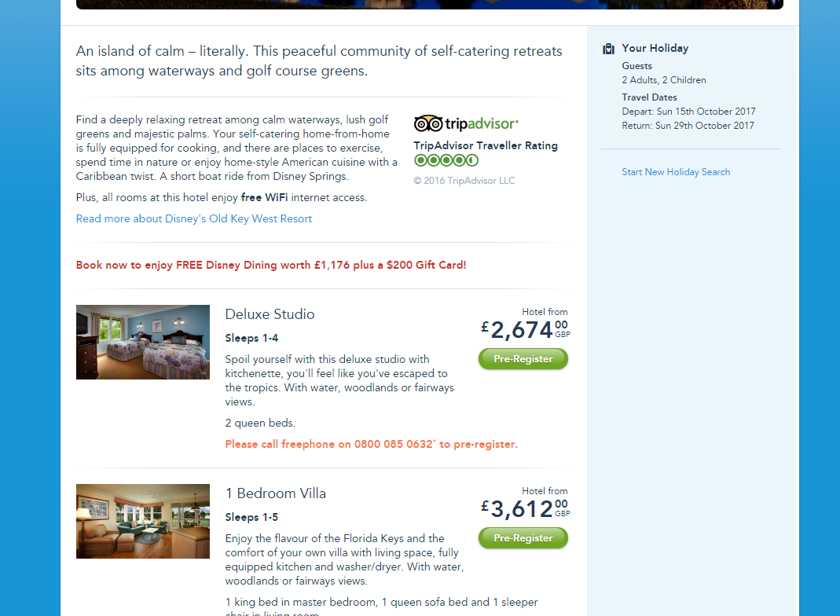Pre-Register for the 1 Bedroom Villa

(x=523, y=537)
